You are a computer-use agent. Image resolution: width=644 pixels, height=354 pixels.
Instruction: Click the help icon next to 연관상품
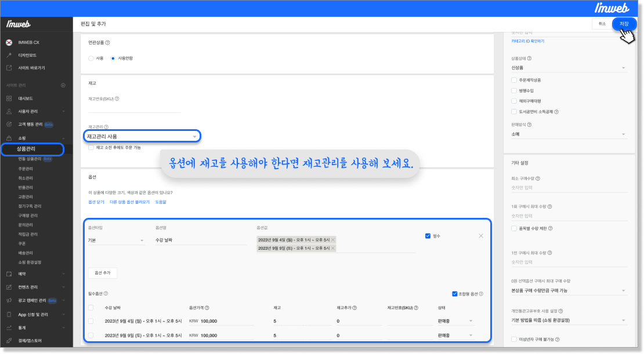(x=108, y=42)
